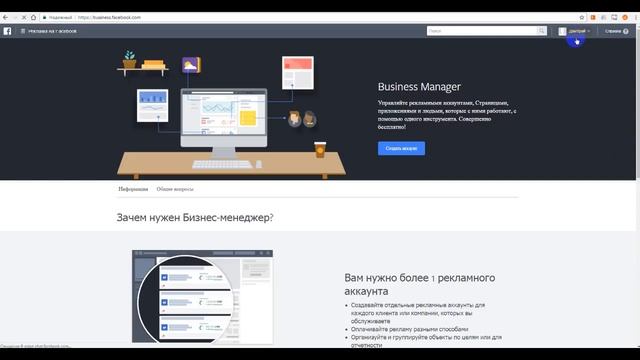
Task: Click the secure padlock icon in address bar
Action: [44, 18]
